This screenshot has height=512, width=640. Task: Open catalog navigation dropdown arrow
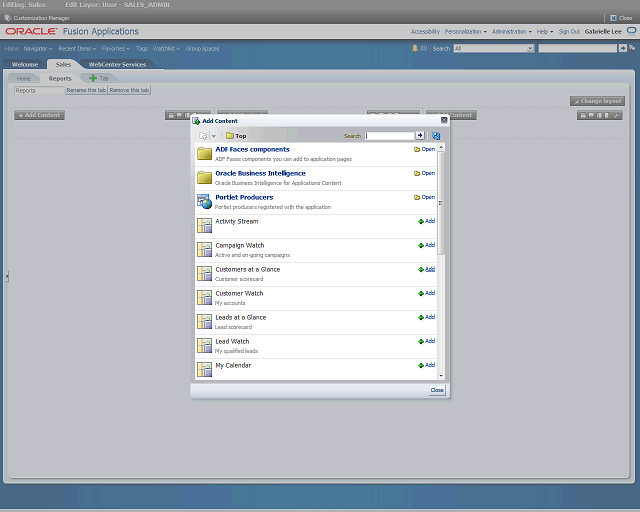point(214,136)
